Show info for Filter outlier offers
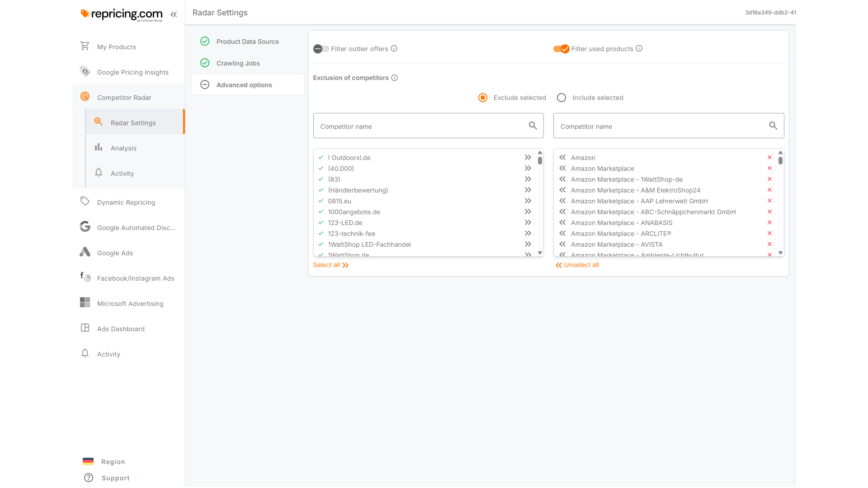868x488 pixels. click(394, 48)
